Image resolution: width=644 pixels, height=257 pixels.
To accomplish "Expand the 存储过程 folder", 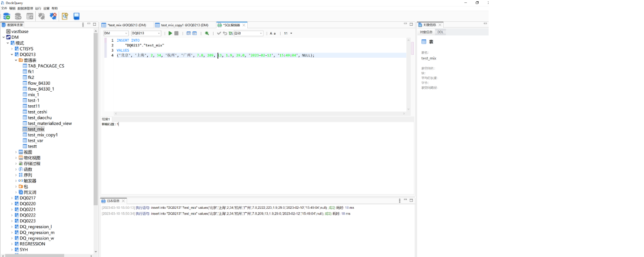I will [x=16, y=163].
